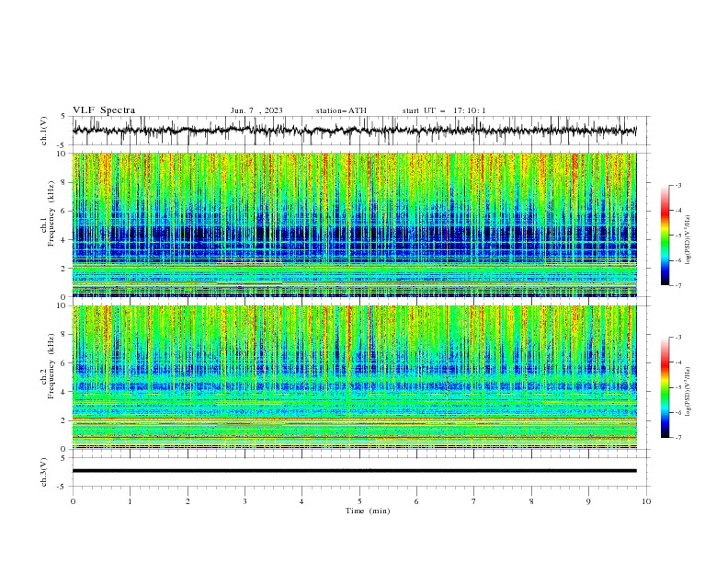Viewport: 728px width, 563px height.
Task: Click the '3' tick on the time axis
Action: tap(245, 501)
